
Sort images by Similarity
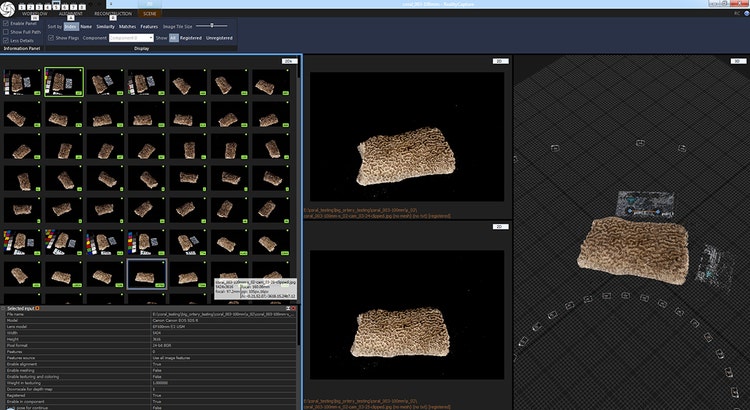(x=105, y=25)
